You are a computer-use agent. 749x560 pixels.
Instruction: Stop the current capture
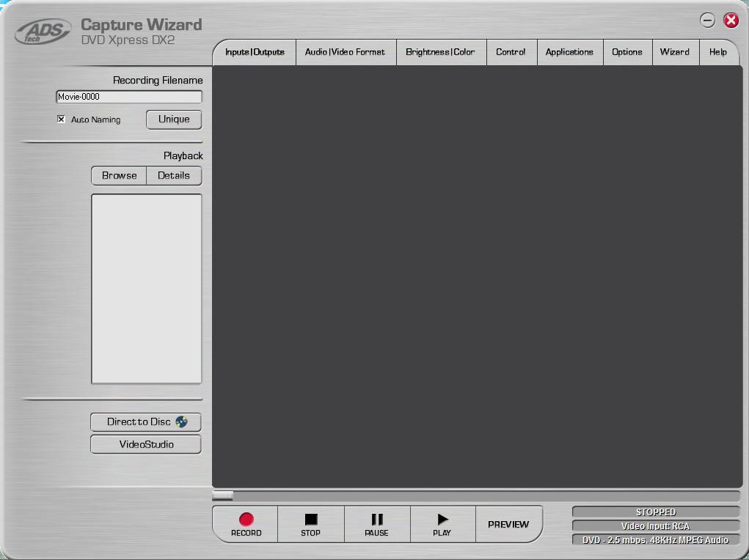(x=310, y=524)
